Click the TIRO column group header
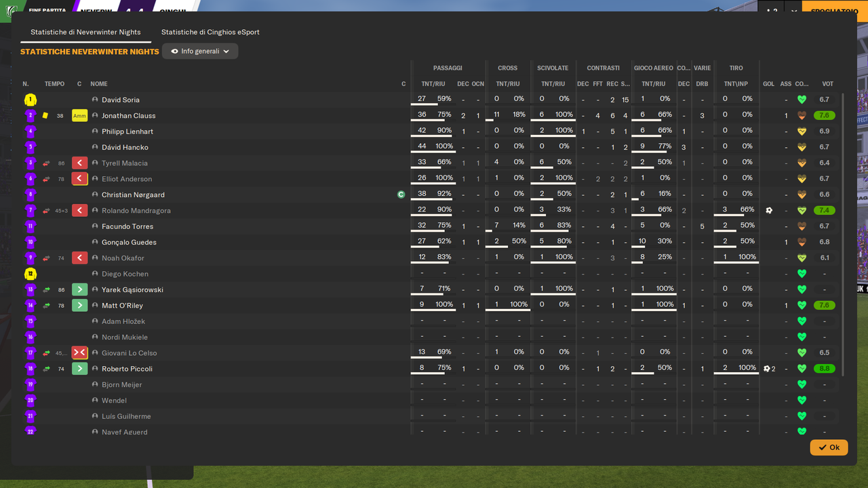 [x=736, y=68]
